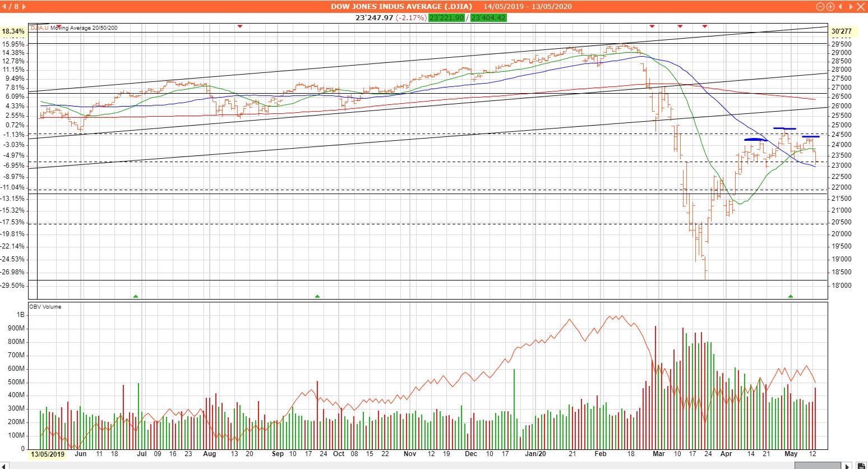Click the red marker above mid-August

click(x=240, y=26)
